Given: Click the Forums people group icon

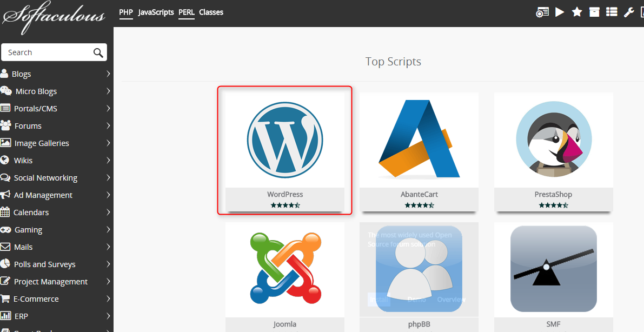Looking at the screenshot, I should (x=6, y=125).
